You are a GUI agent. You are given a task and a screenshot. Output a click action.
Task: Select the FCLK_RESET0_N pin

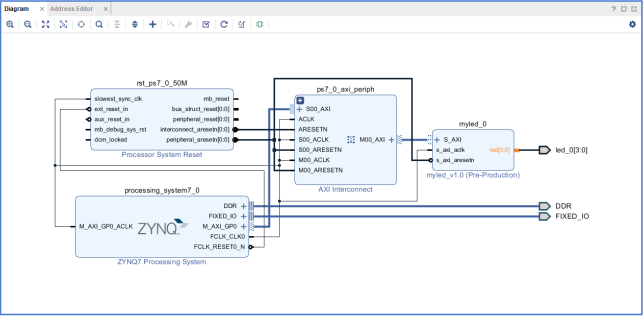[x=219, y=247]
